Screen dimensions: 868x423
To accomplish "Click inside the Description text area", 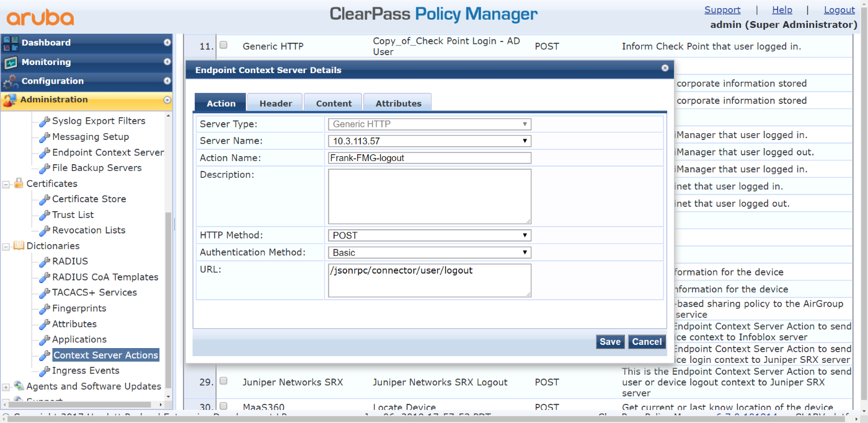I will click(x=429, y=196).
